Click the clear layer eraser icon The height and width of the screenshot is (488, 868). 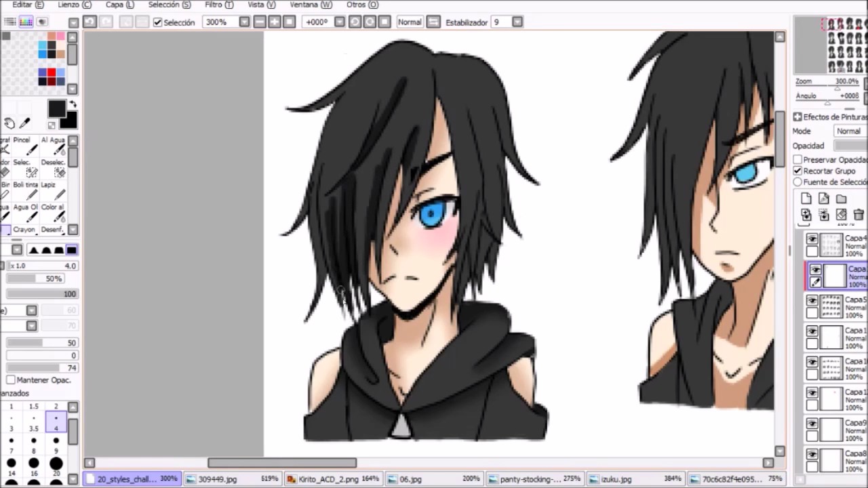tap(842, 215)
